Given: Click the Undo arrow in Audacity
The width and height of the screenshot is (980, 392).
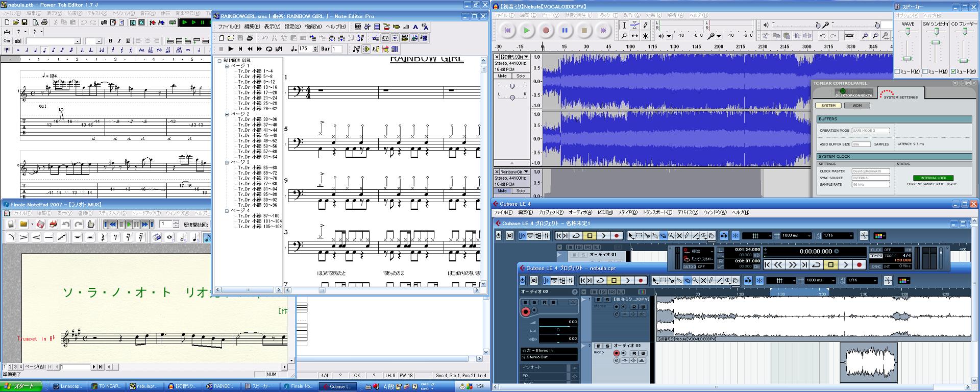Looking at the screenshot, I should click(823, 36).
